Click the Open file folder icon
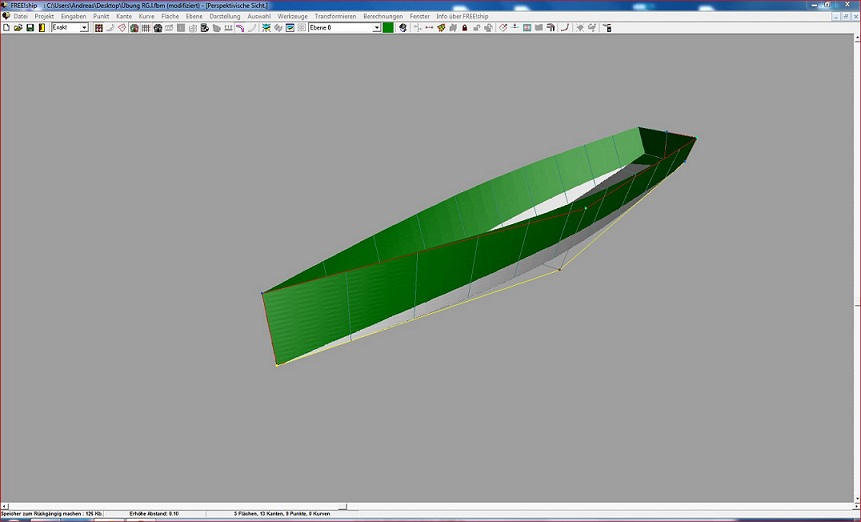 pos(18,28)
